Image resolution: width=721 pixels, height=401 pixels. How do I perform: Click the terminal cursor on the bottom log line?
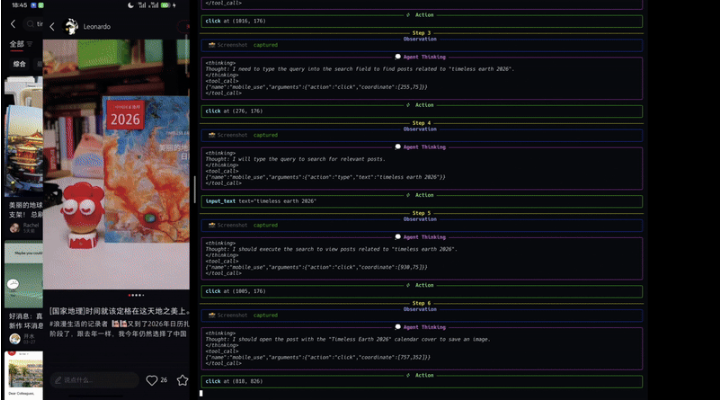tap(201, 393)
